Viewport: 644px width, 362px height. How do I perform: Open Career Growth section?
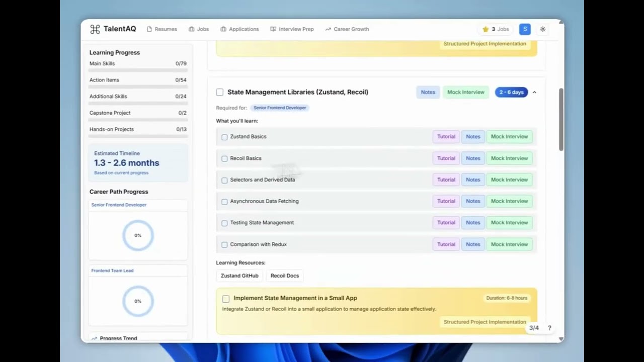pyautogui.click(x=347, y=29)
